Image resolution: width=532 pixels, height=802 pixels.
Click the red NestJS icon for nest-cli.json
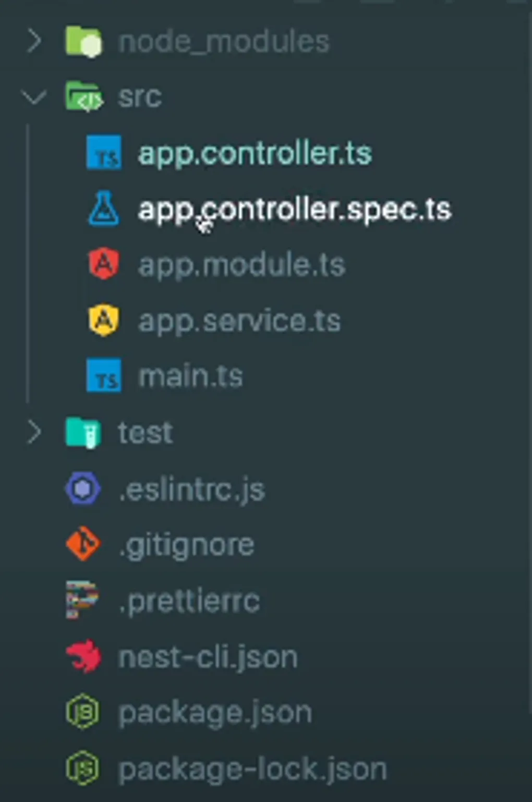click(83, 656)
